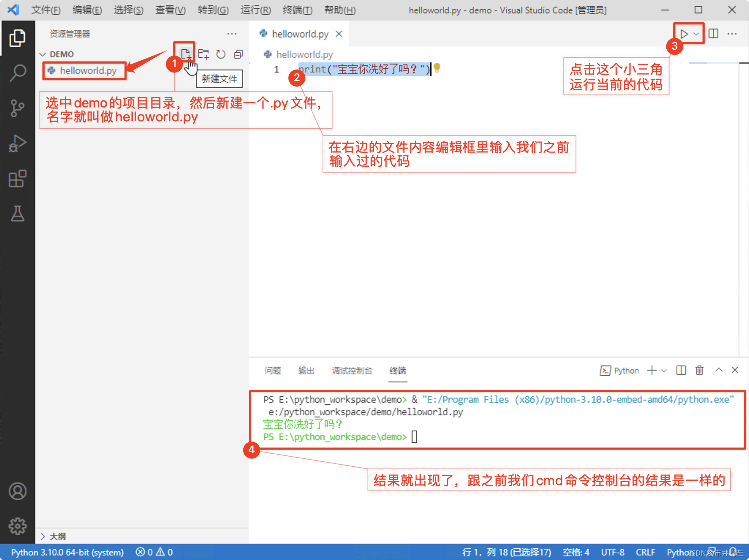
Task: Collapse all folders in explorer
Action: tap(238, 54)
